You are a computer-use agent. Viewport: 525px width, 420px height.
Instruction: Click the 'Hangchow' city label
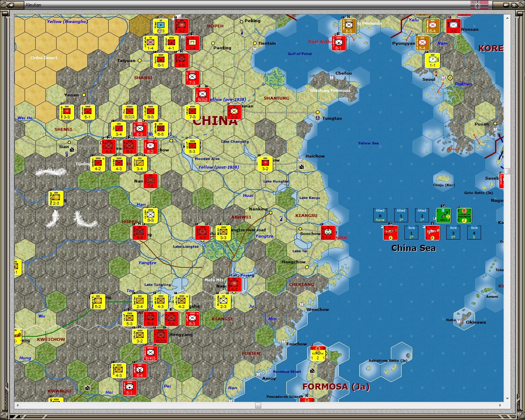[x=294, y=262]
